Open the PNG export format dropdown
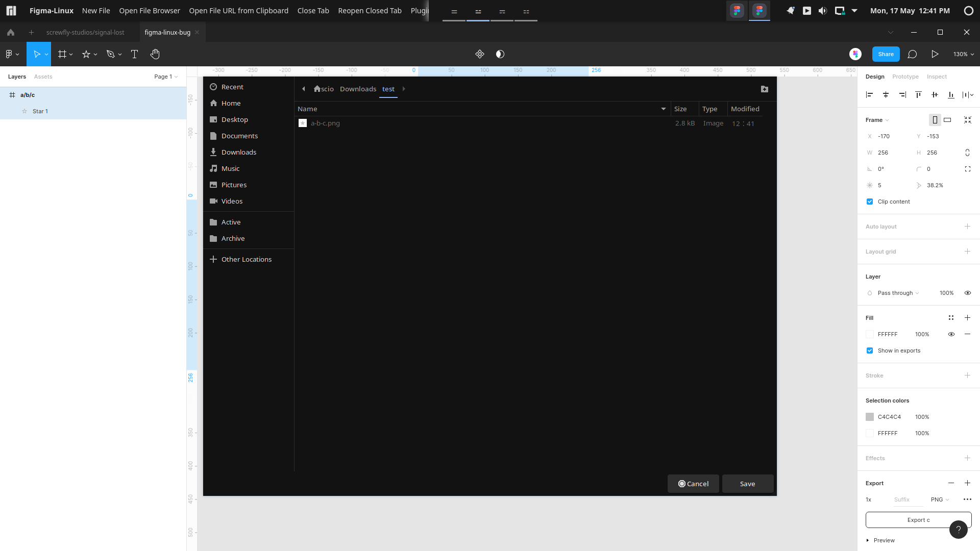Viewport: 980px width, 551px height. (940, 499)
